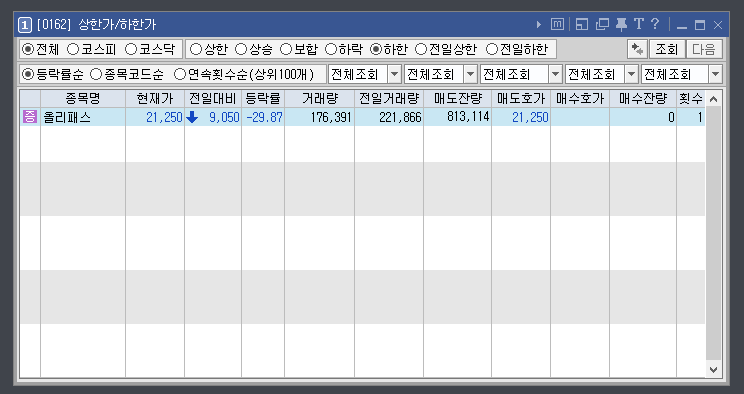744x394 pixels.
Task: Open the second 전체조회 dropdown
Action: [x=470, y=74]
